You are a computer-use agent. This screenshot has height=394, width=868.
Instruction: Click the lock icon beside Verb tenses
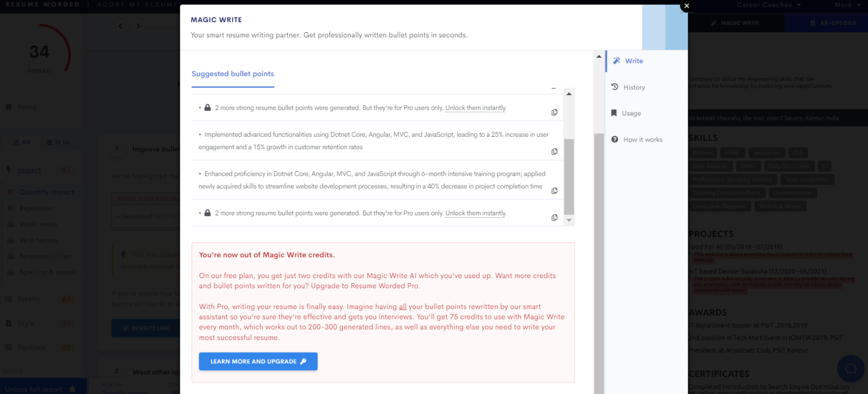tap(10, 240)
